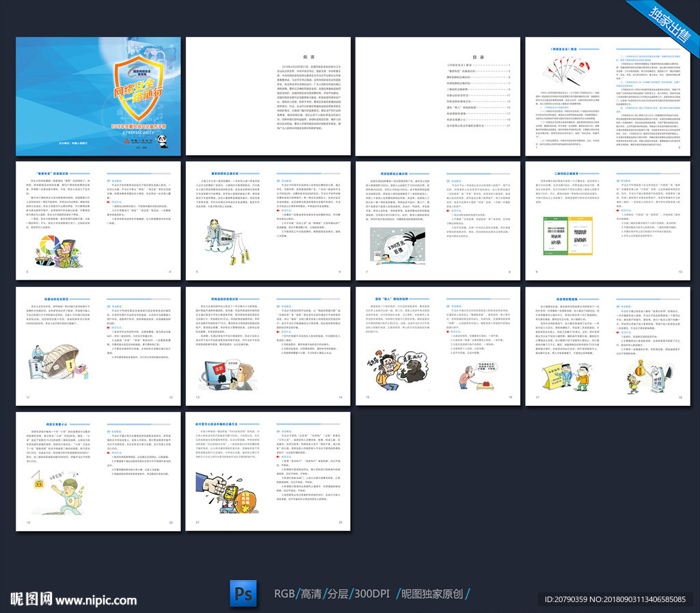Screen dimensions: 700x613
Task: Click the 300DPI label in the footer
Action: [372, 594]
